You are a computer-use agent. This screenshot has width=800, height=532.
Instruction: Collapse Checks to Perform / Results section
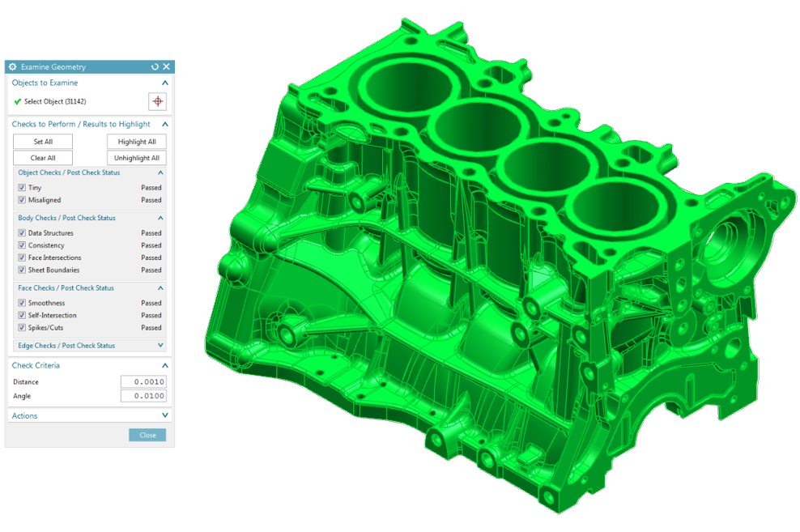(x=165, y=124)
